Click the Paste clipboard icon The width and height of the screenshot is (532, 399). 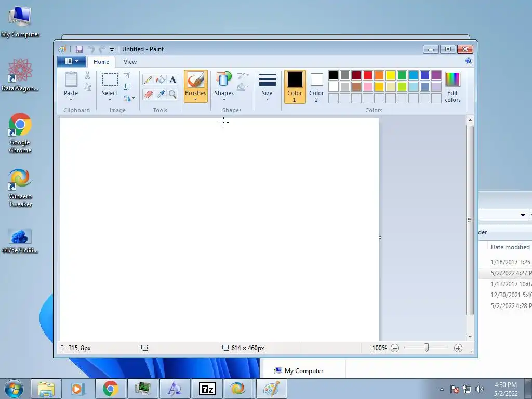tap(71, 79)
